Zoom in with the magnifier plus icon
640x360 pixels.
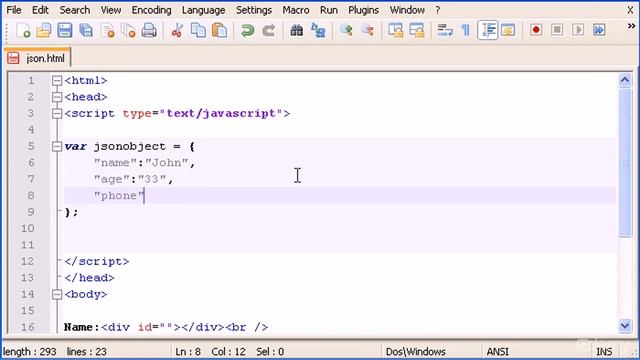pos(346,31)
